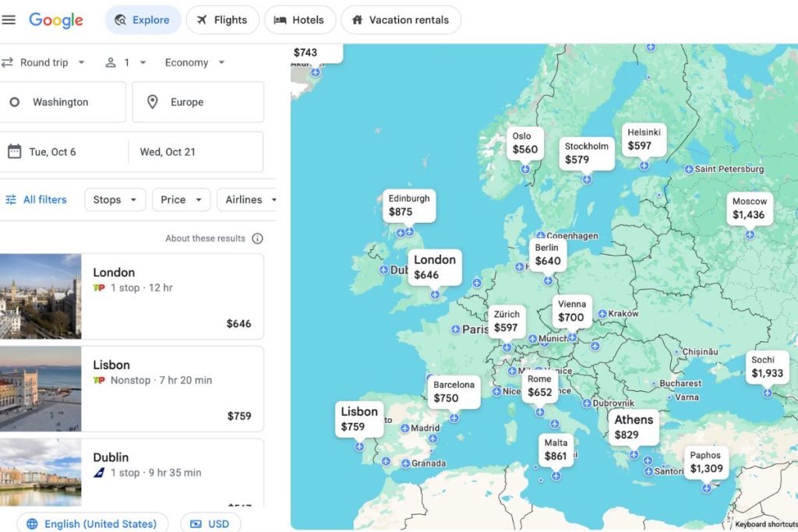Switch to the Vacation rentals tab
The width and height of the screenshot is (798, 532).
tap(401, 19)
